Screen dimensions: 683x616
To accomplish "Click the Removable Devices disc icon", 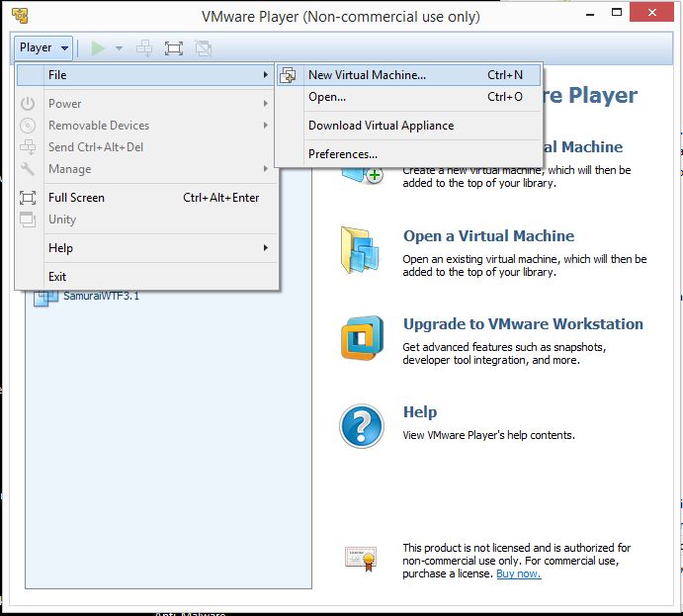I will point(28,126).
